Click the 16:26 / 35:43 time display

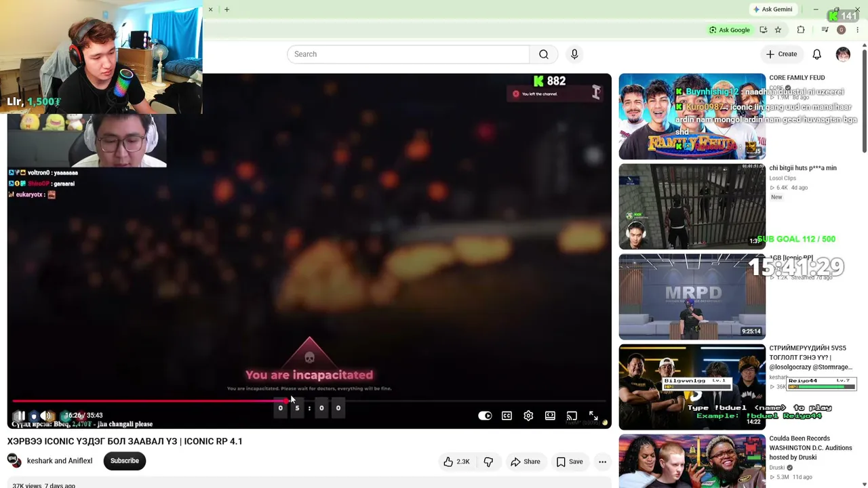[83, 415]
